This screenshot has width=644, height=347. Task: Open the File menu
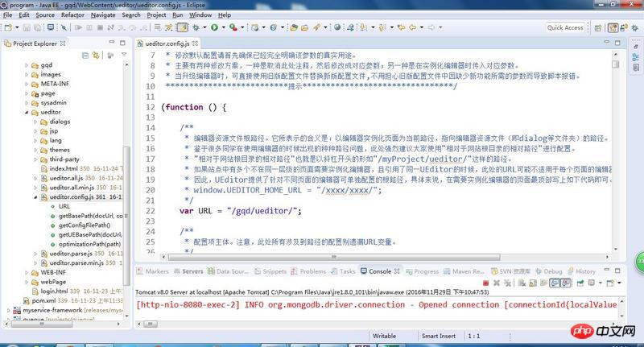point(7,14)
